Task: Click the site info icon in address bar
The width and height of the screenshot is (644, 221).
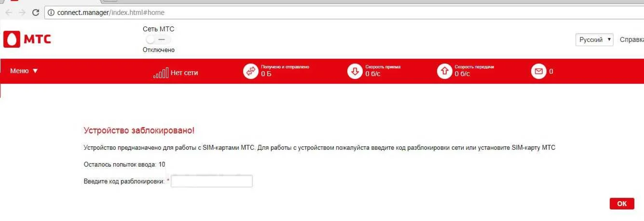Action: [51, 13]
